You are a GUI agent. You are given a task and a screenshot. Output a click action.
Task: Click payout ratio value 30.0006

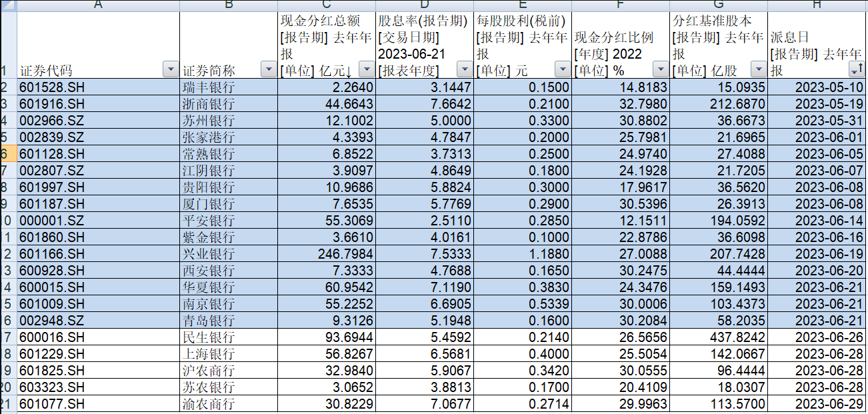(621, 303)
